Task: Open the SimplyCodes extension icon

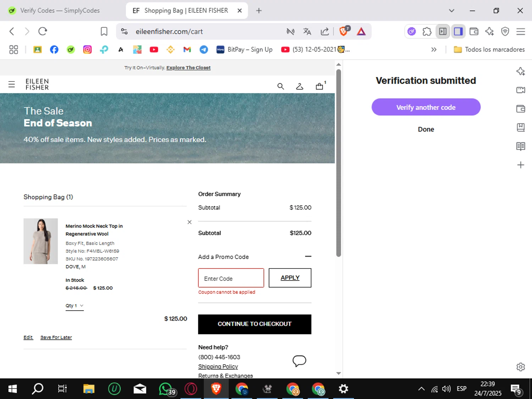Action: click(x=411, y=32)
